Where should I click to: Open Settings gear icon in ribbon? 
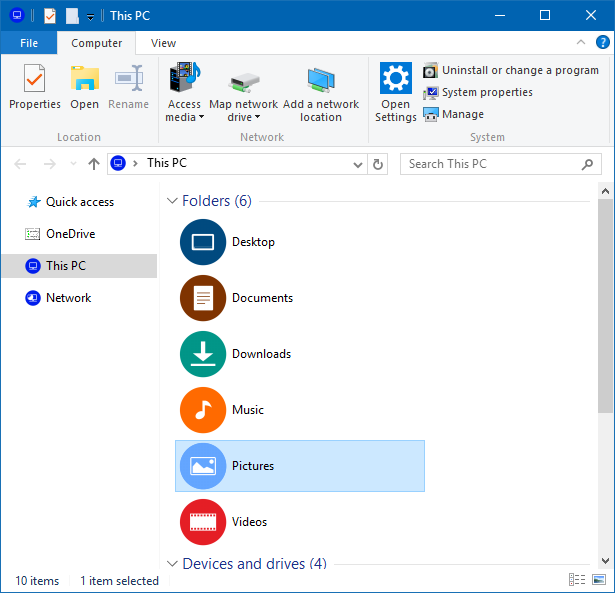pos(396,78)
